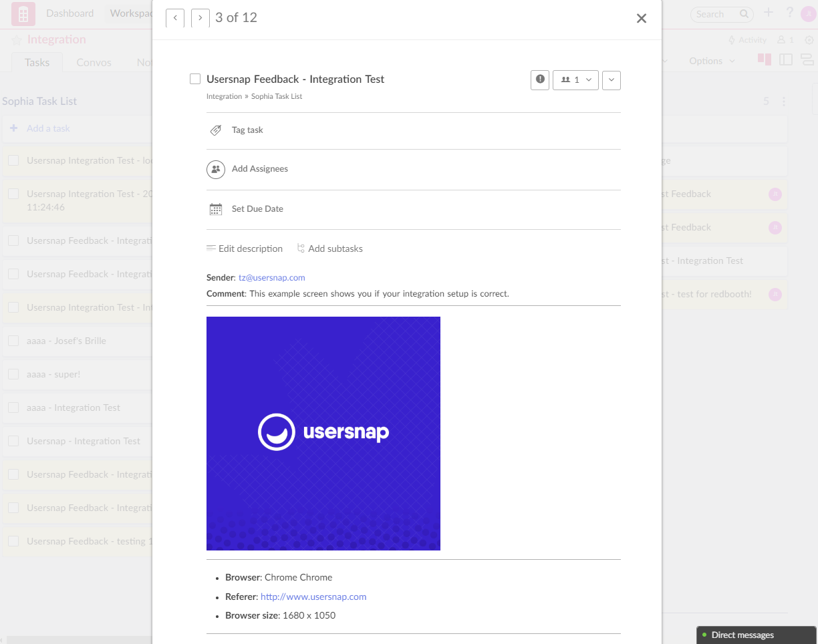Viewport: 818px width, 644px height.
Task: Click Add Assignees people icon
Action: point(216,170)
